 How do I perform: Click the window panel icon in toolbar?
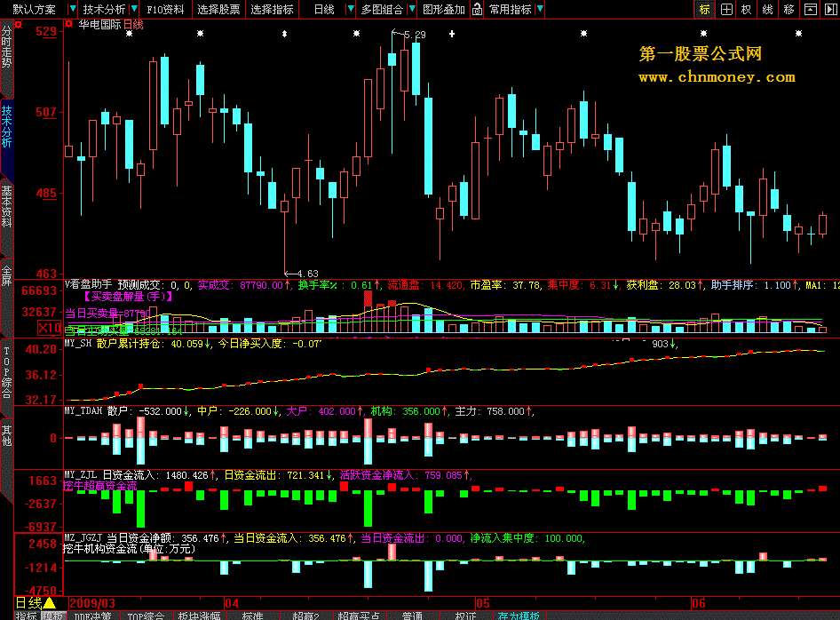pos(811,10)
